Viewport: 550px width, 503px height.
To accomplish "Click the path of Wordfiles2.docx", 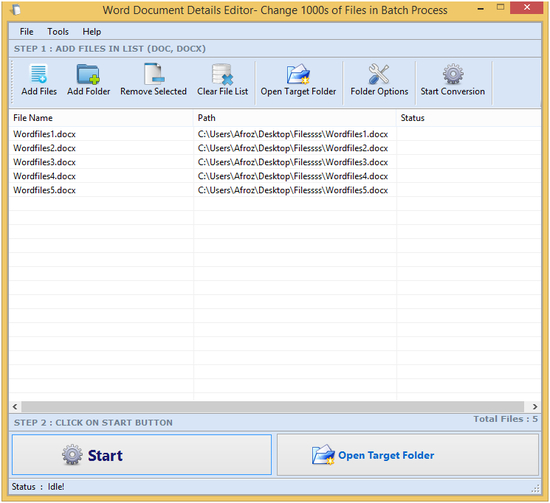I will [293, 148].
